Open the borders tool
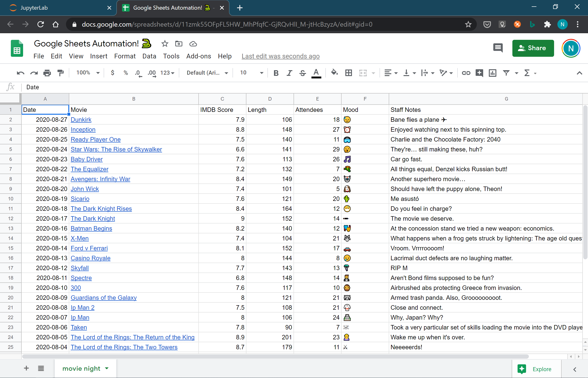Screen dimensions: 588x378 click(x=348, y=73)
